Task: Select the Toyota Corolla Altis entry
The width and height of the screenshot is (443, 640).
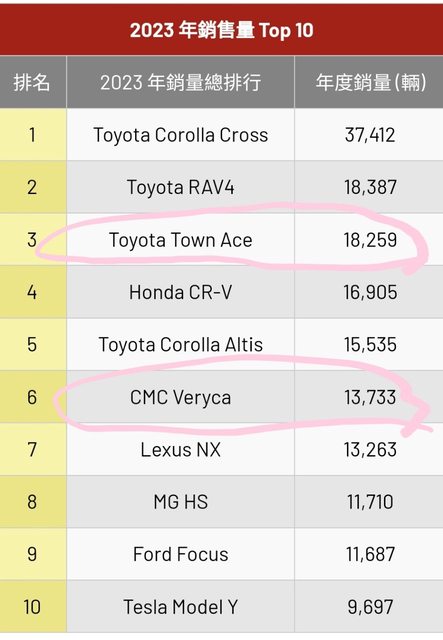Action: [x=180, y=344]
